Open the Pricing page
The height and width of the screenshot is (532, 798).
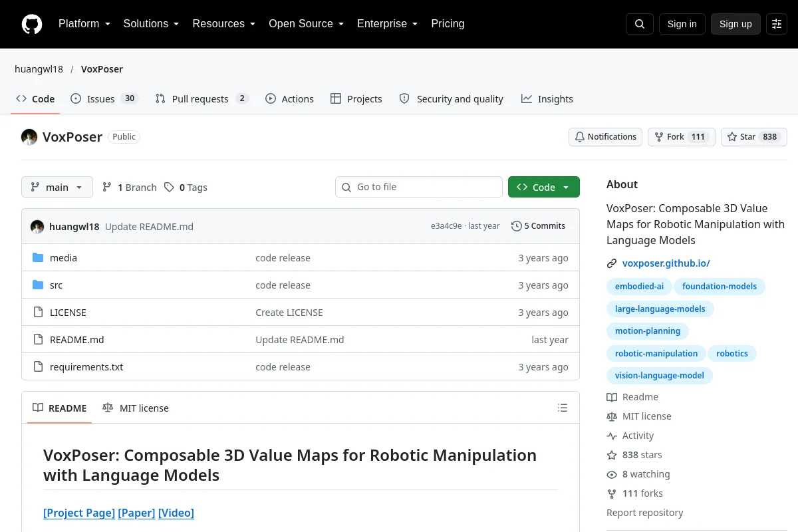pos(448,24)
